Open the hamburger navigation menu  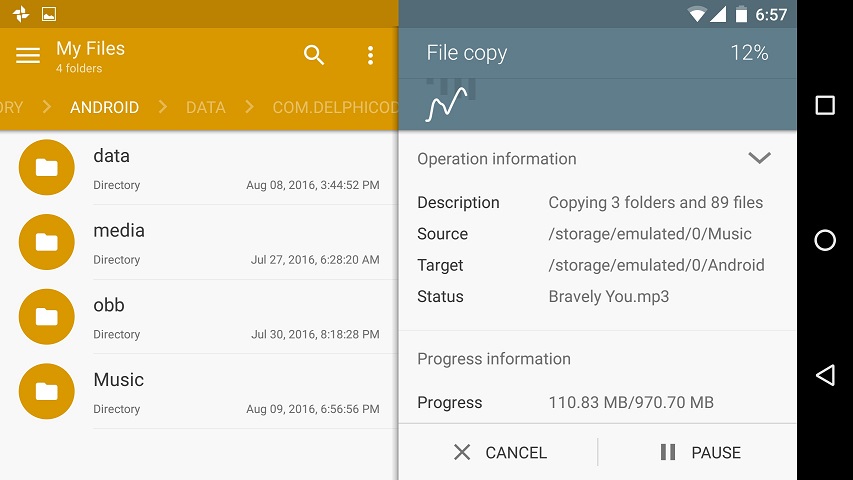tap(28, 56)
